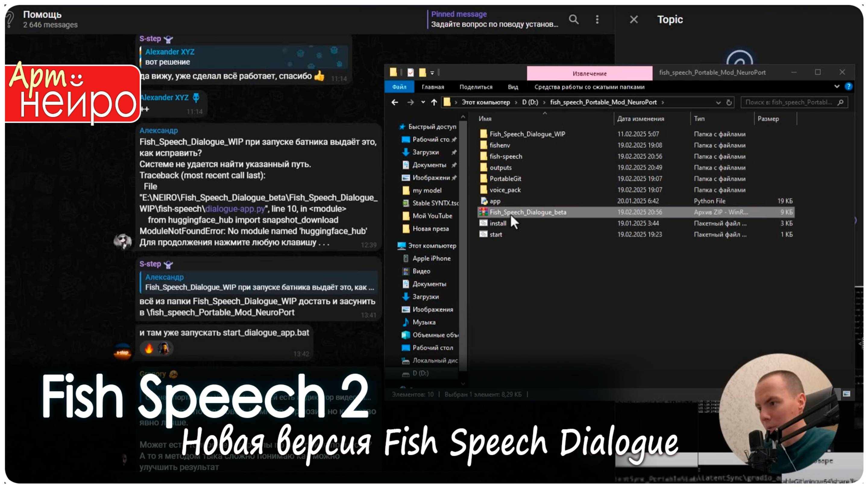Sort files by the Имя column

point(485,119)
